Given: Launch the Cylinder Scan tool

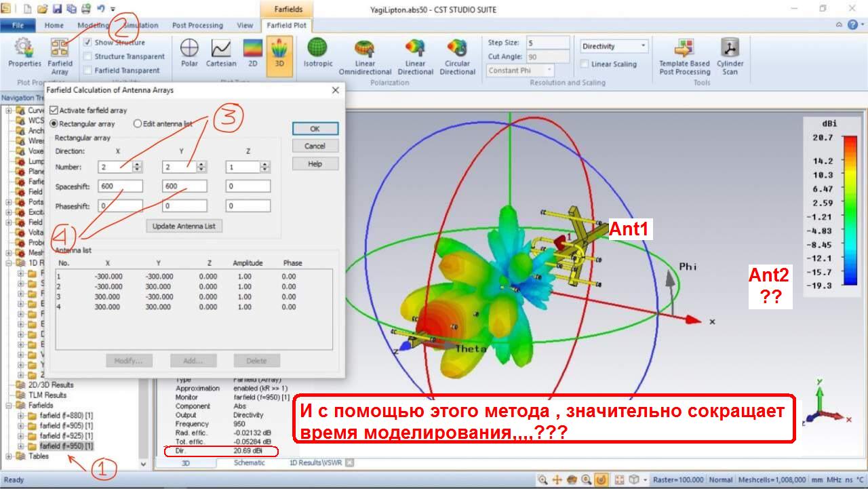Looking at the screenshot, I should coord(730,56).
